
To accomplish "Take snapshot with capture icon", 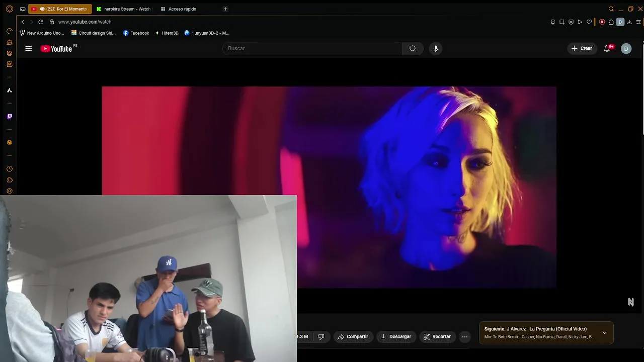I will point(562,22).
